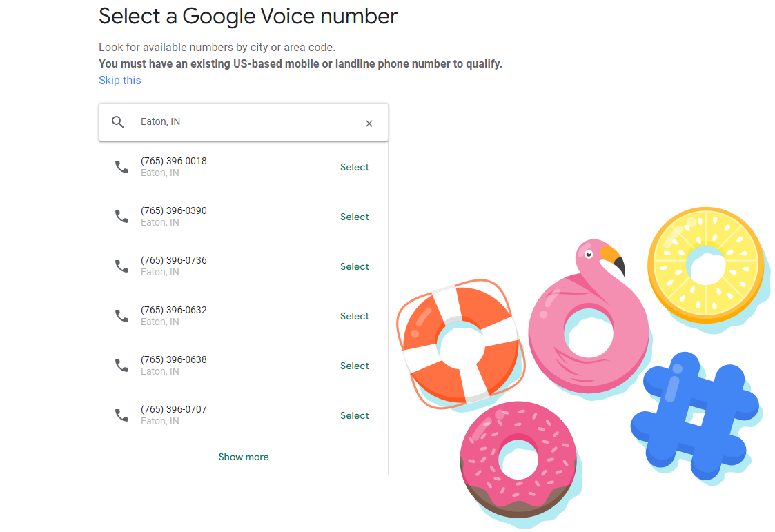Select number (765) 396-0018
The width and height of the screenshot is (775, 532).
pos(354,166)
